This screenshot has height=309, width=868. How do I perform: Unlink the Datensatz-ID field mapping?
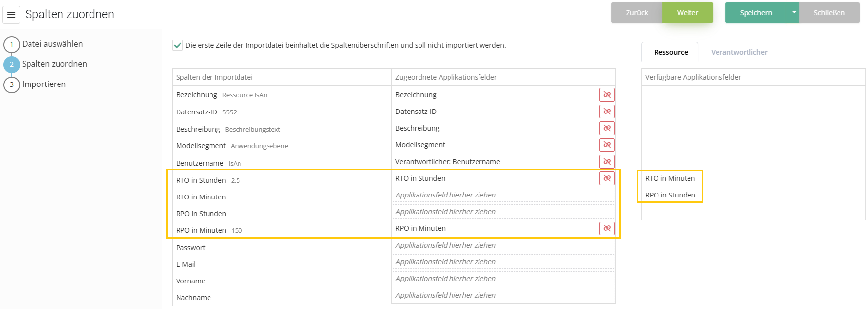pyautogui.click(x=607, y=112)
